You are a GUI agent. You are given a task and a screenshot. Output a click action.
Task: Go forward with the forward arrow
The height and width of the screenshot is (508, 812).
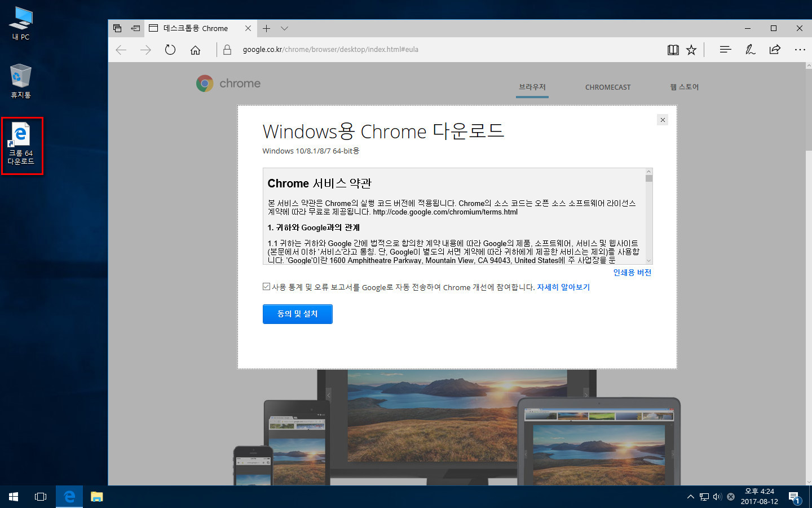pos(145,50)
